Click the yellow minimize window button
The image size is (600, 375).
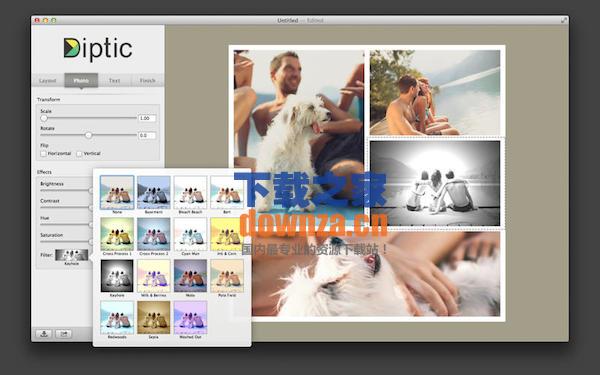pos(45,20)
